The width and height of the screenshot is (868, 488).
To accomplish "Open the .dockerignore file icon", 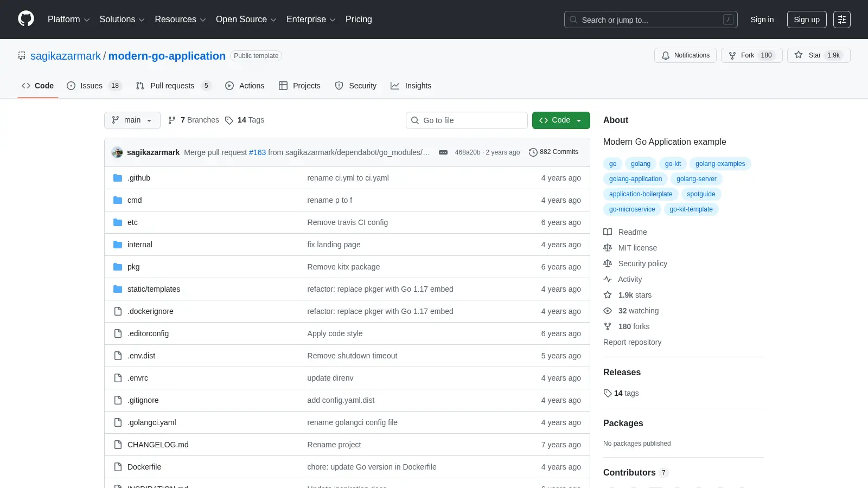I will click(118, 311).
